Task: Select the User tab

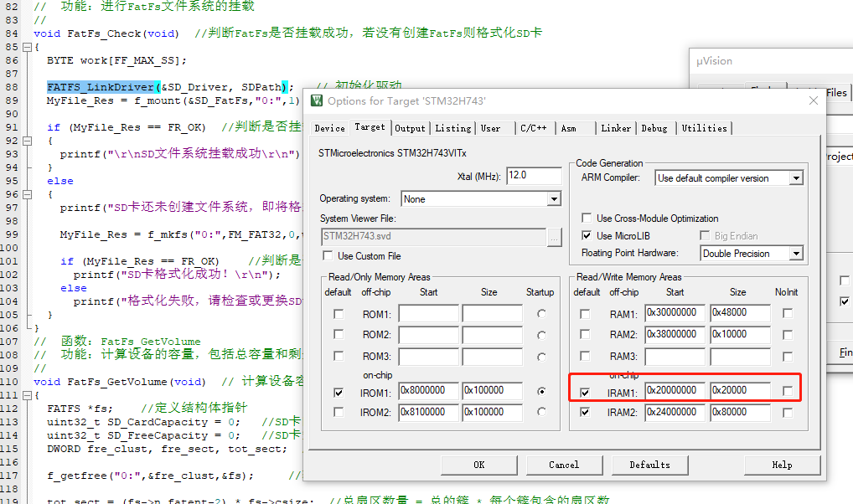Action: 490,128
